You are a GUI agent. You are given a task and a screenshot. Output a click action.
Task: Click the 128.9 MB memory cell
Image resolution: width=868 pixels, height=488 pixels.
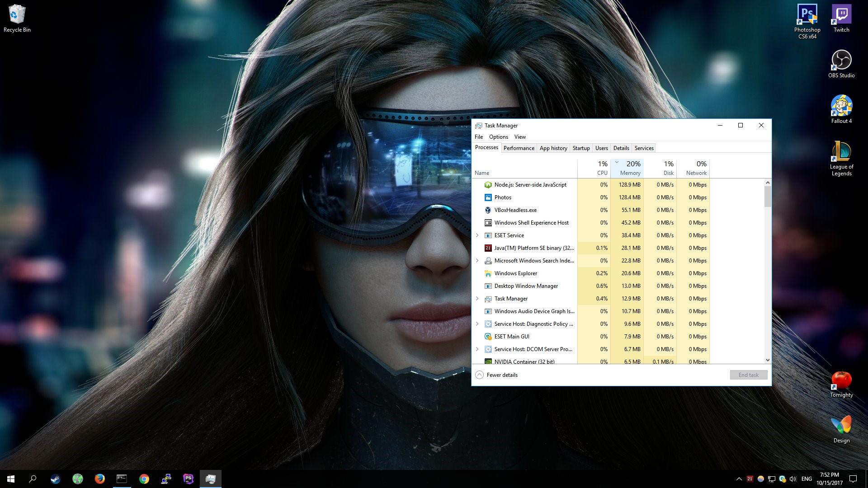click(x=627, y=185)
